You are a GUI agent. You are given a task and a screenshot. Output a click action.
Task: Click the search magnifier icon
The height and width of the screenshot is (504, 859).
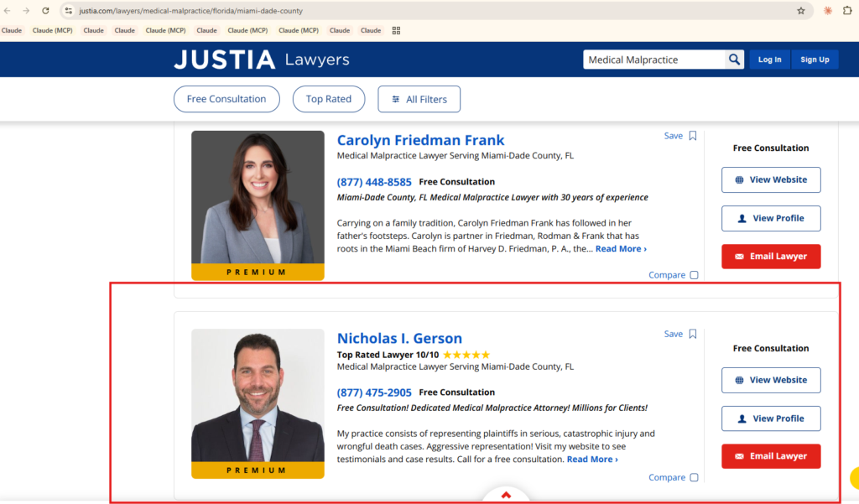(x=734, y=60)
